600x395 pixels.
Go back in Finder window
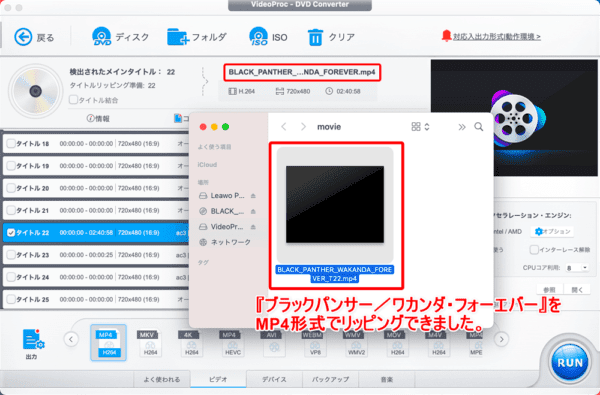point(284,127)
